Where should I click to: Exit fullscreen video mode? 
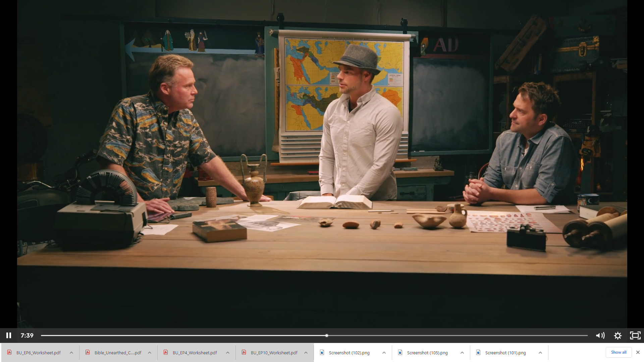pyautogui.click(x=635, y=336)
